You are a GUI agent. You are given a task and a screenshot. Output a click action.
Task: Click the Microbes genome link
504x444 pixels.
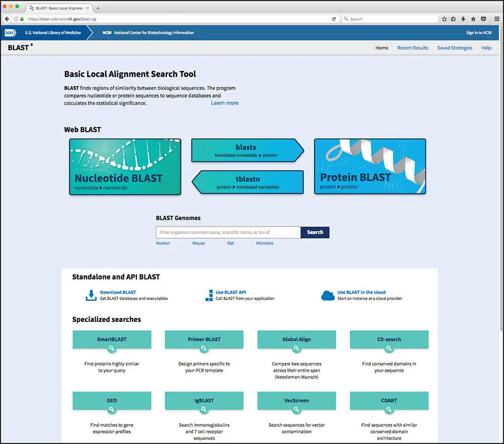pyautogui.click(x=265, y=243)
